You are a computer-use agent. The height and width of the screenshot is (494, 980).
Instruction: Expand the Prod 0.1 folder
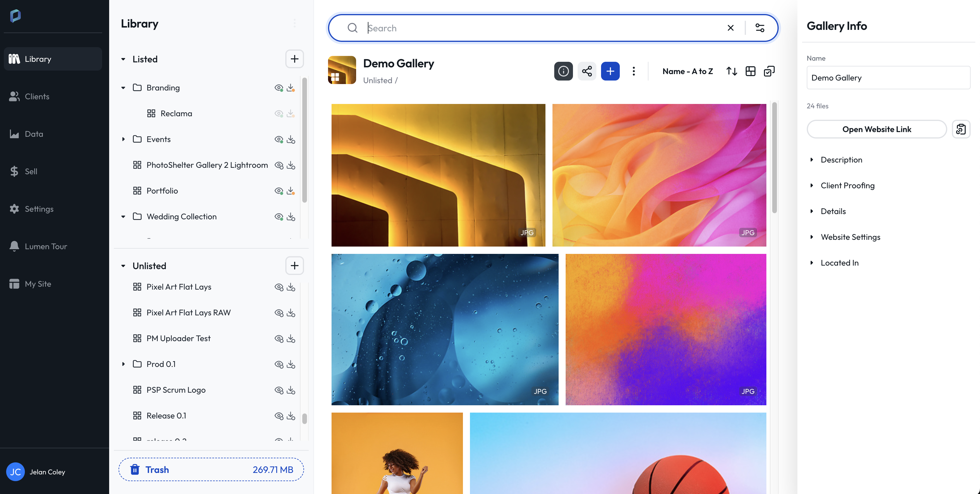click(x=123, y=364)
